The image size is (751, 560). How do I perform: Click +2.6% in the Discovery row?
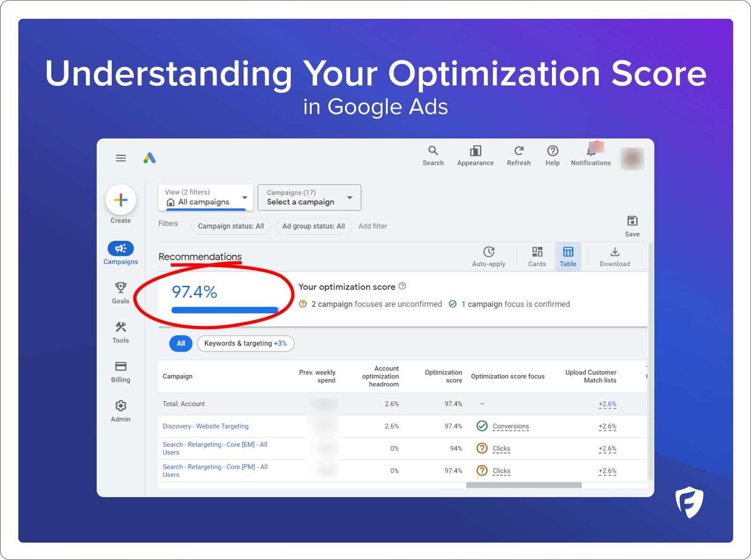point(607,426)
